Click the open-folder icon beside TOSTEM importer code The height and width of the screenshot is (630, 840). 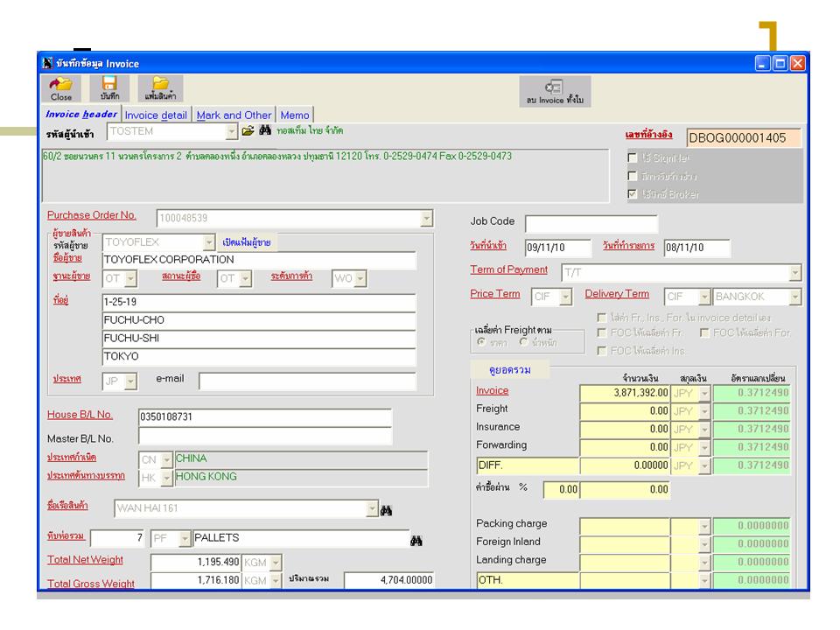tap(248, 131)
